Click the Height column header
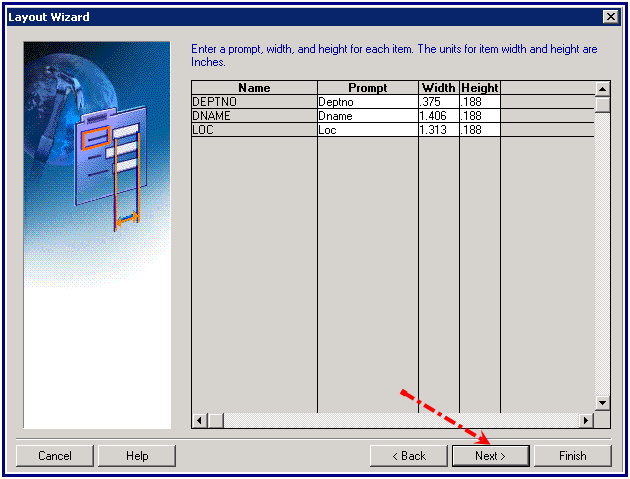Viewport: 630px width, 479px height. pos(480,88)
